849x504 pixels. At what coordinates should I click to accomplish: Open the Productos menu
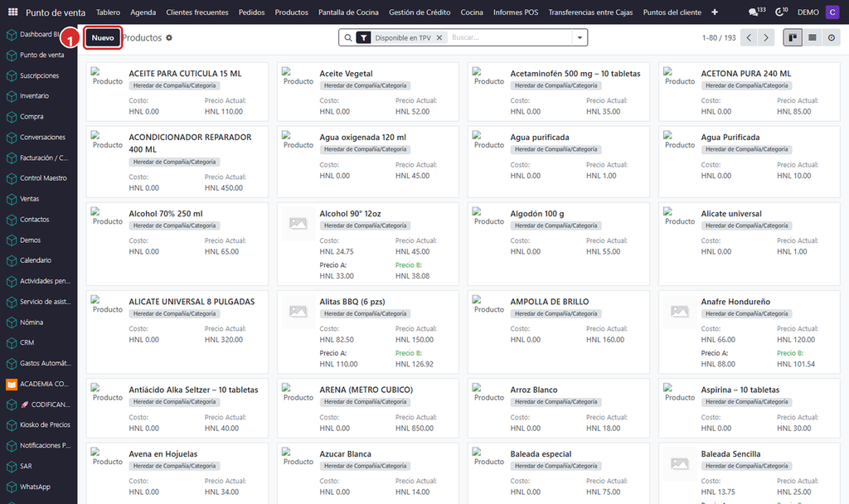[x=291, y=12]
